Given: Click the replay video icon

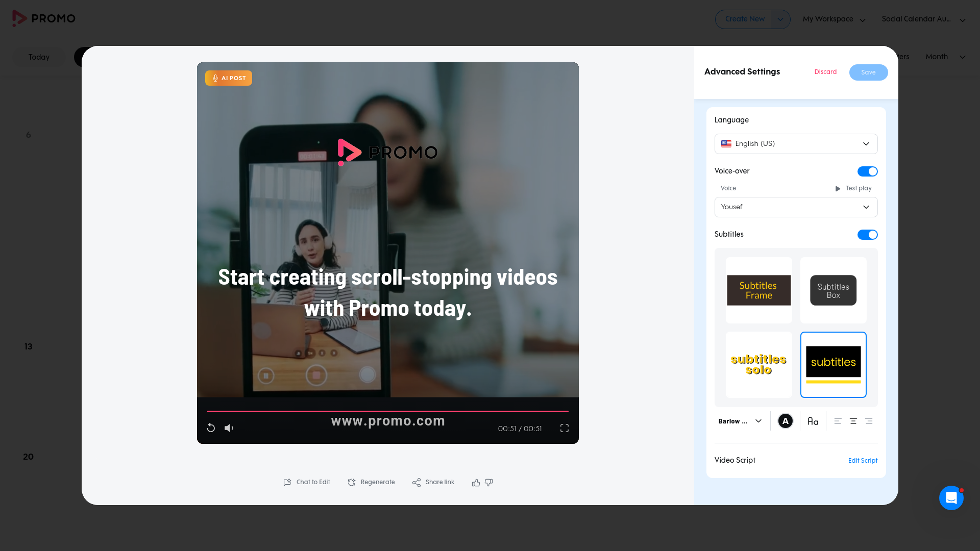Looking at the screenshot, I should click(x=211, y=428).
